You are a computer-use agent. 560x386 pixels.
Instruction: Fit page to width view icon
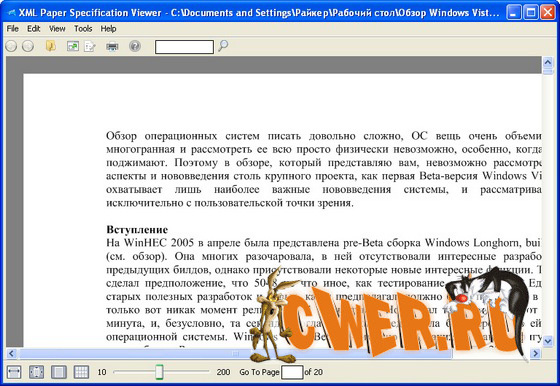(14, 372)
